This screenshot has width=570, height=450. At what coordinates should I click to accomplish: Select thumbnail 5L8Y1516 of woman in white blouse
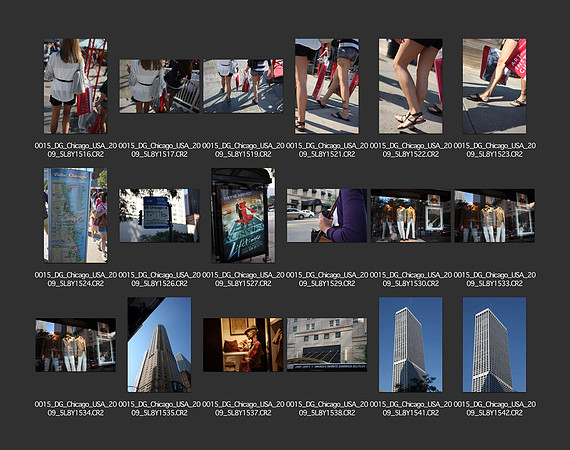(x=76, y=86)
